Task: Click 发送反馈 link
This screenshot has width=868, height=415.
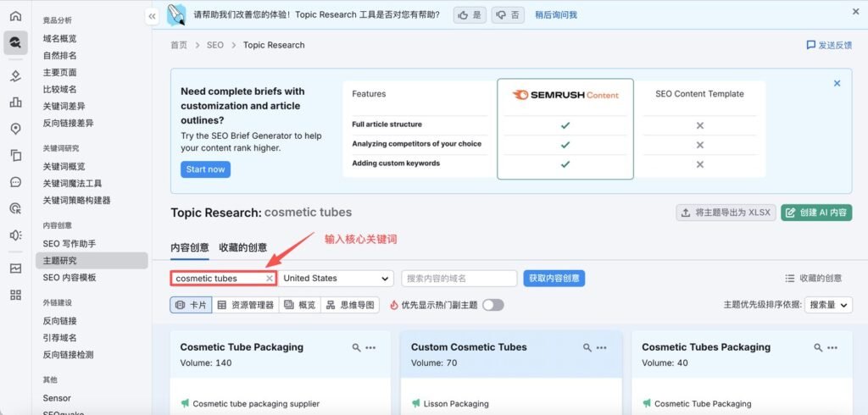Action: (x=829, y=46)
